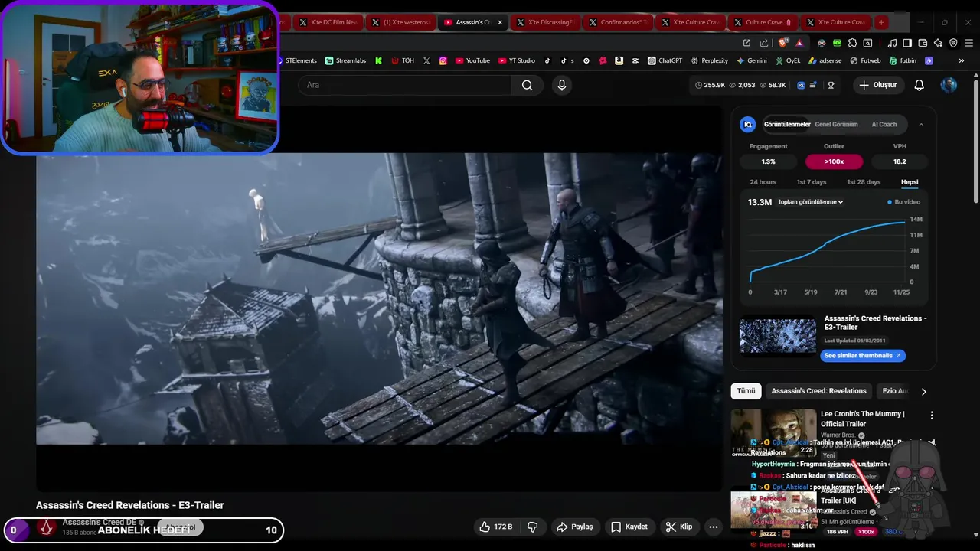Select the 1st 28 days range
Viewport: 980px width, 551px height.
pos(864,182)
